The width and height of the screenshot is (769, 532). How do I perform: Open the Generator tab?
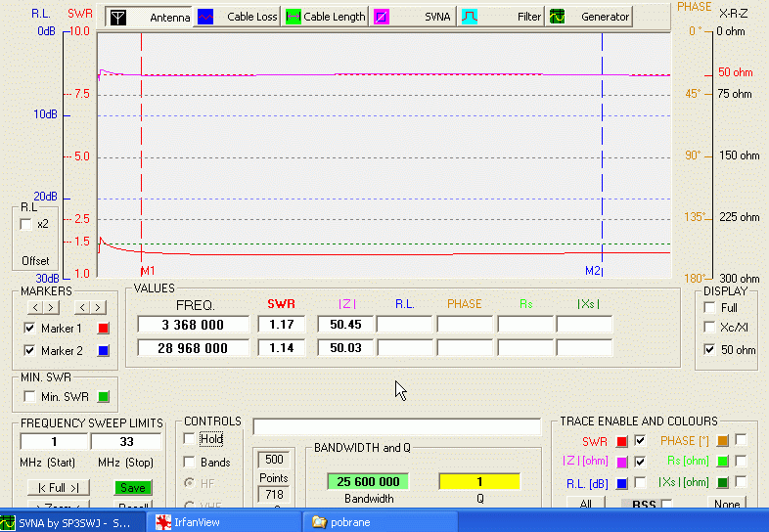click(589, 17)
